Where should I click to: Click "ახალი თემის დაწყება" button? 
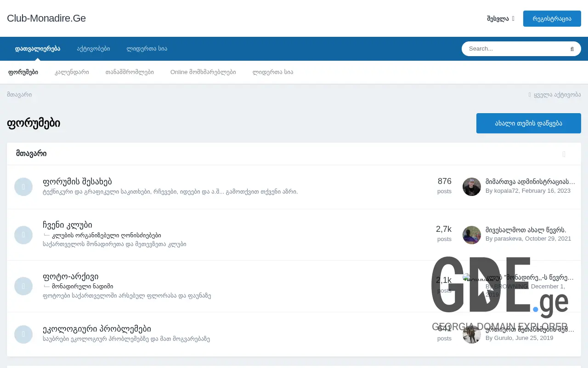[528, 123]
